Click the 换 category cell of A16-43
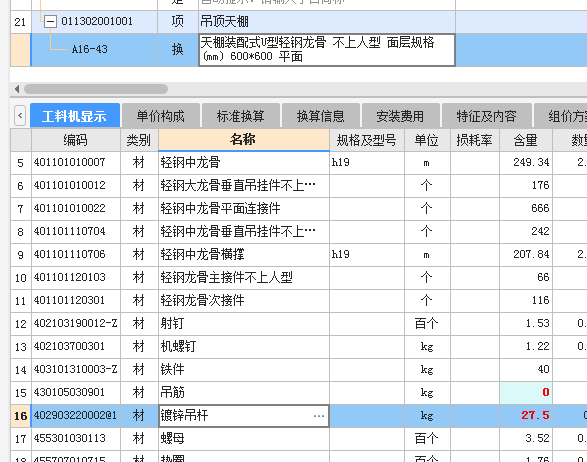Viewport: 587px width, 462px height. 177,49
